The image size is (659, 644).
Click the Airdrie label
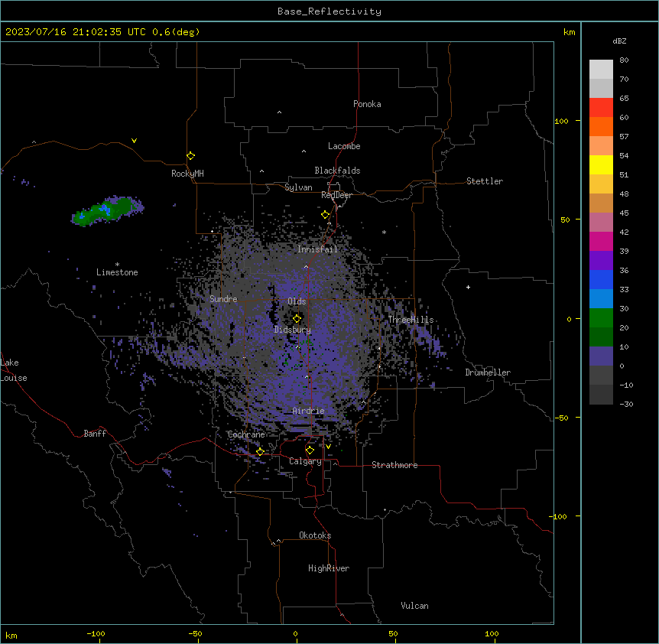tap(308, 411)
